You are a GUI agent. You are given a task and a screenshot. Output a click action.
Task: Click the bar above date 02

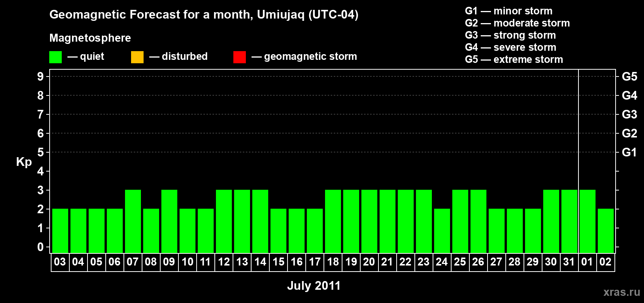(606, 231)
